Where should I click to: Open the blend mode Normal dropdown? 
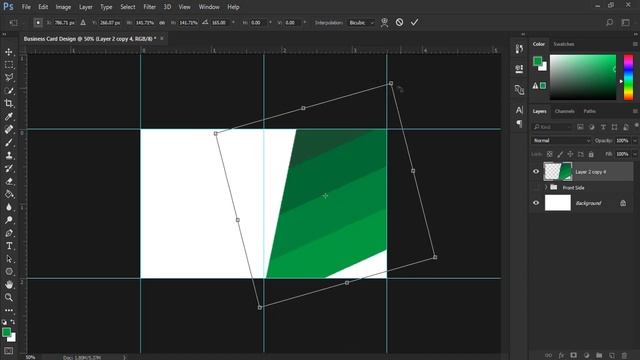click(561, 140)
